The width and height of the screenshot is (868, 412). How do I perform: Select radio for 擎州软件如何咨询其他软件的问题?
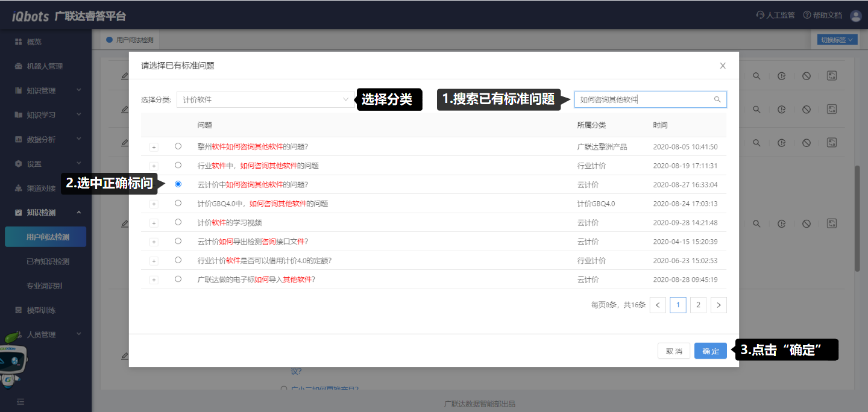(178, 146)
